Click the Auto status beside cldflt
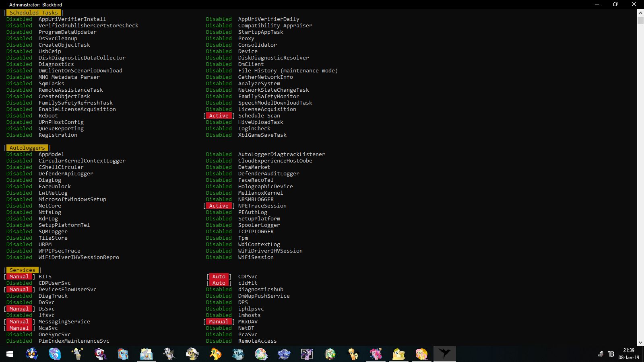 click(219, 283)
